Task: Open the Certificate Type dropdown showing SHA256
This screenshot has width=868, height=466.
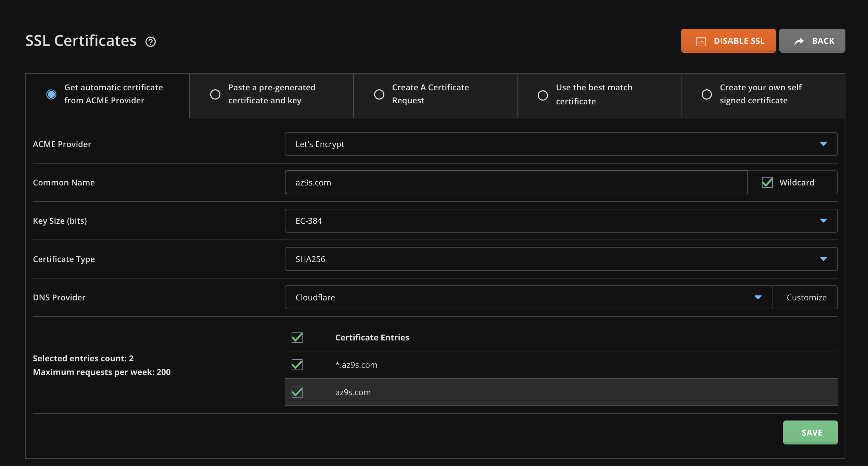Action: click(561, 259)
